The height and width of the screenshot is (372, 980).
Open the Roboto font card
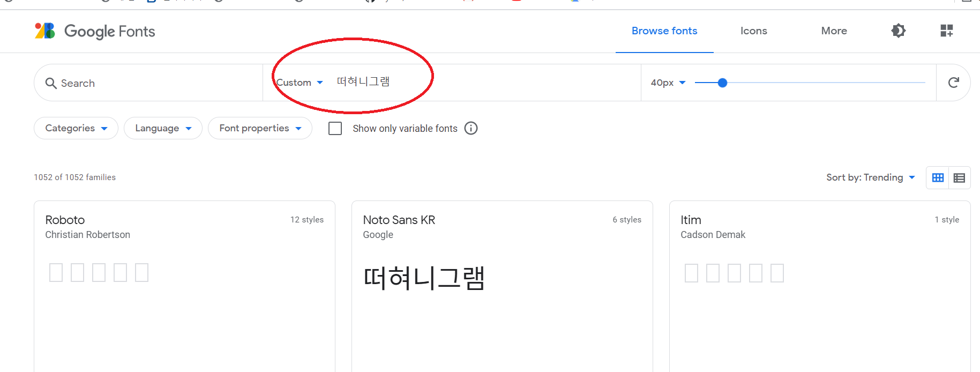click(184, 286)
